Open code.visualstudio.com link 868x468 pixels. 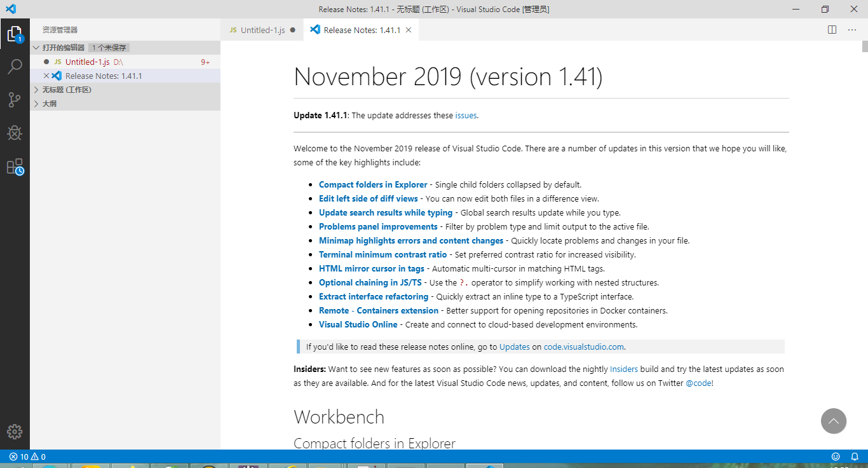click(584, 347)
